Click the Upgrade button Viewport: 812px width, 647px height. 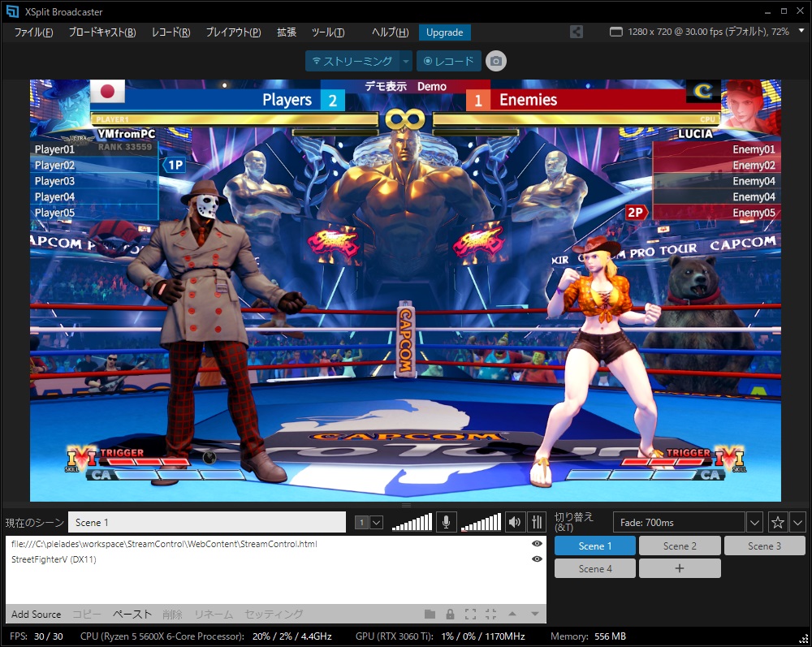444,32
